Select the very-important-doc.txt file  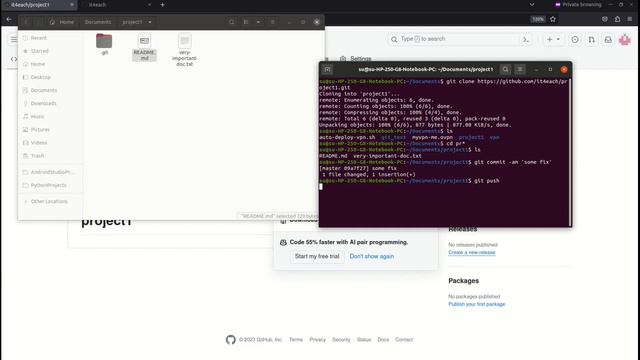(184, 49)
